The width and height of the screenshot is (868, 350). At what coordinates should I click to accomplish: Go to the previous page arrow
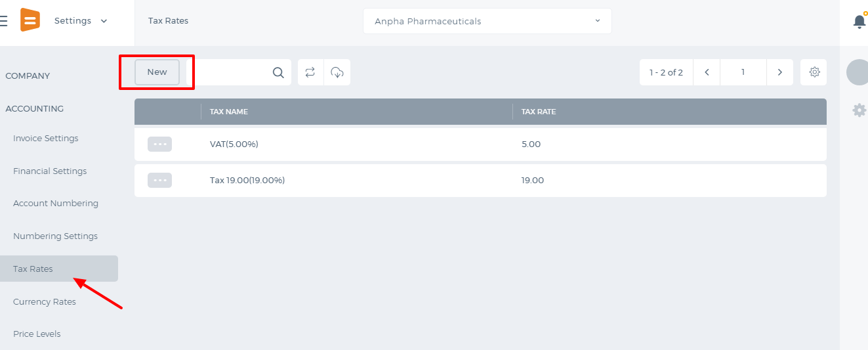(x=707, y=72)
